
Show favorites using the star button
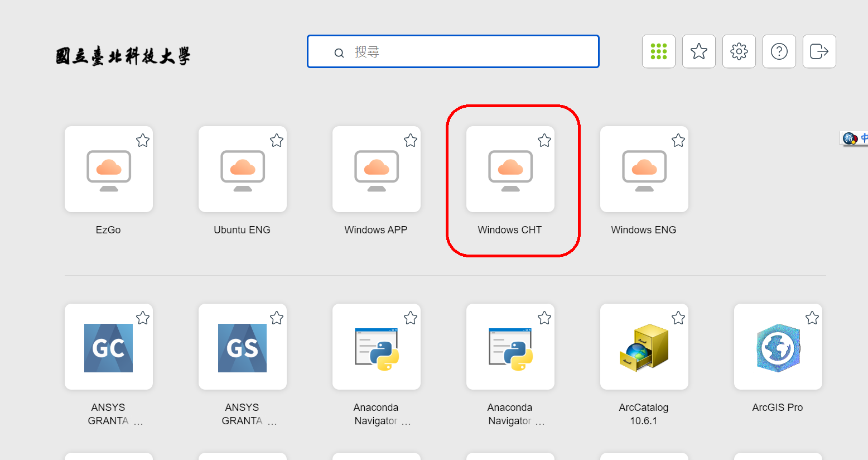coord(699,51)
